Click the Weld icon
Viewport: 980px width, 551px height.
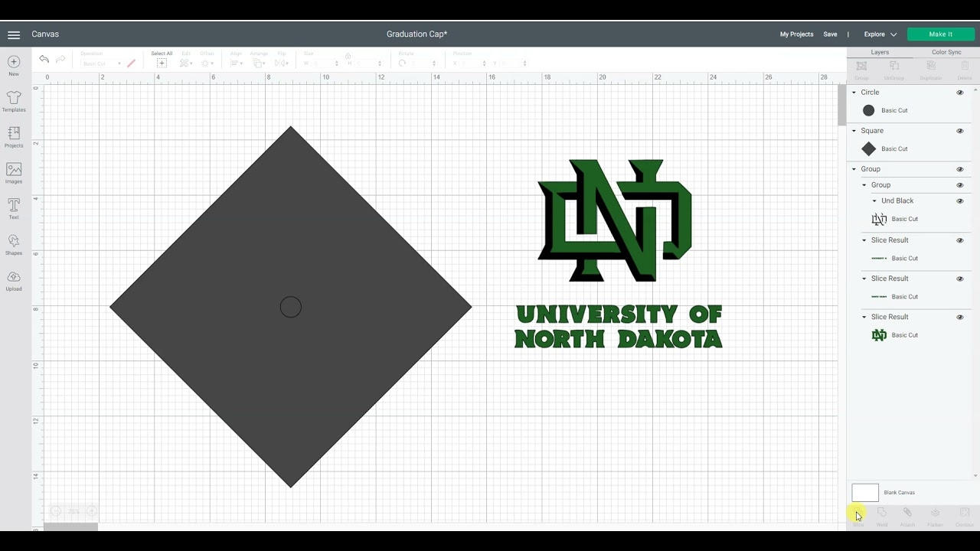point(881,514)
